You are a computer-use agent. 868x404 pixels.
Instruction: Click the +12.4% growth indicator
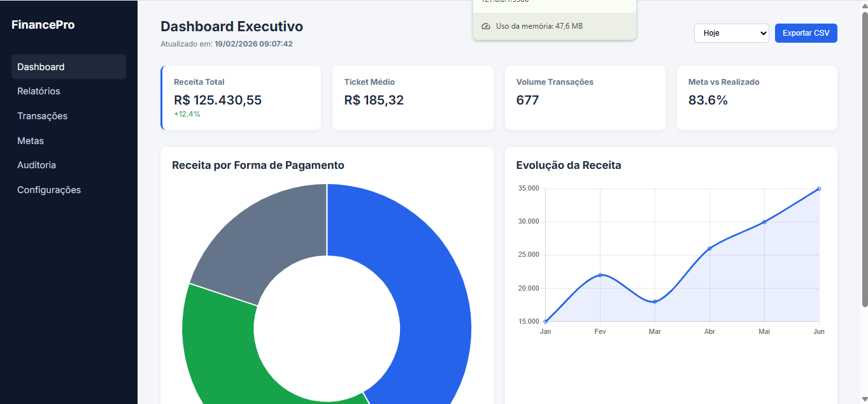pyautogui.click(x=186, y=115)
